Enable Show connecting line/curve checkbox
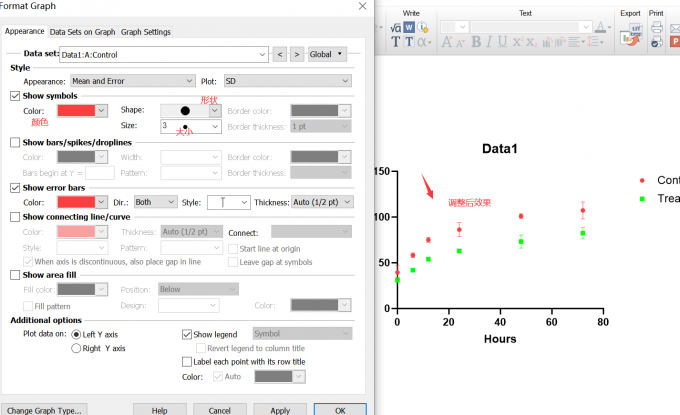Image resolution: width=680 pixels, height=415 pixels. 15,217
